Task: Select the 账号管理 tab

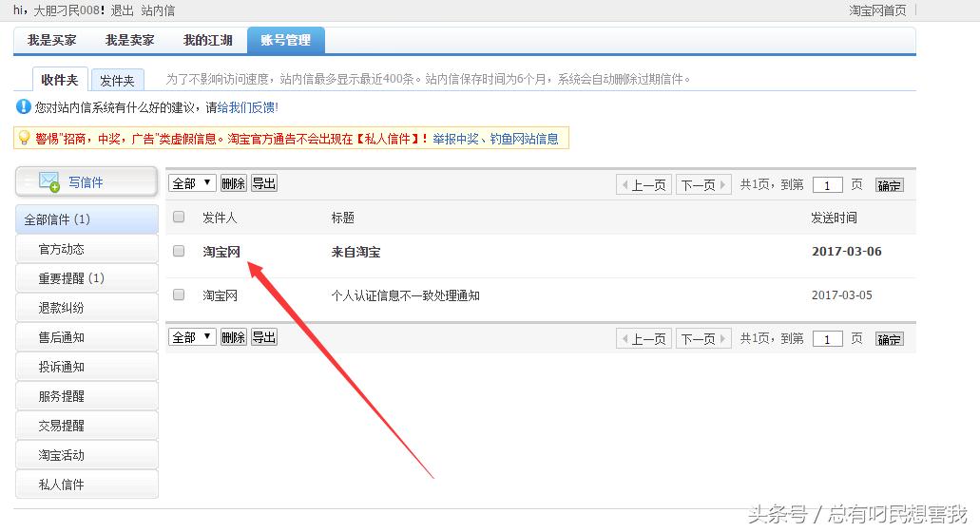Action: (285, 40)
